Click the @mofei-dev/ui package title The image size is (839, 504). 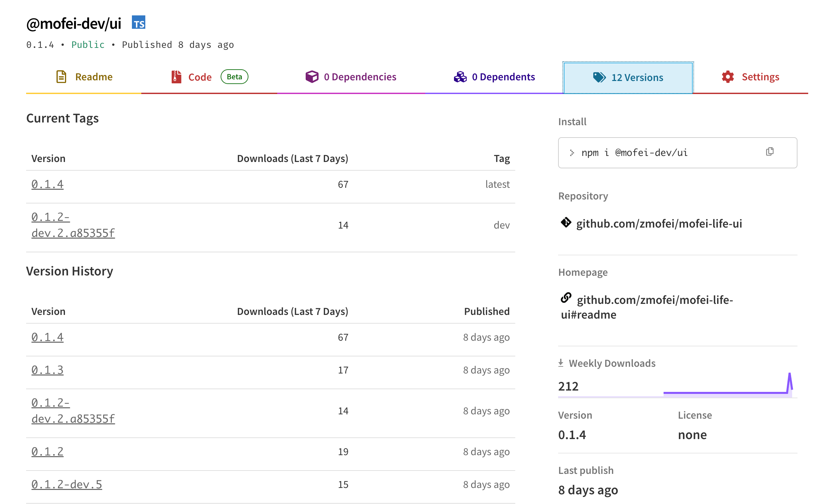pyautogui.click(x=74, y=23)
